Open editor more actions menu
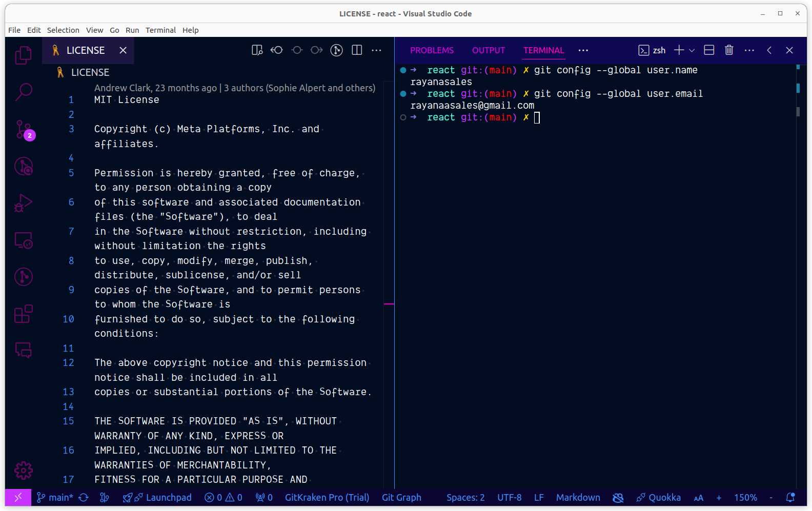 point(377,50)
